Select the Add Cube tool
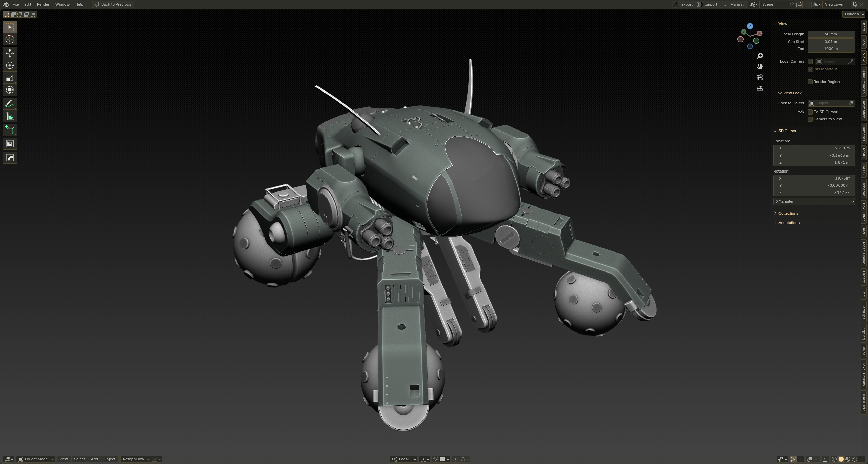The image size is (868, 464). pos(10,130)
